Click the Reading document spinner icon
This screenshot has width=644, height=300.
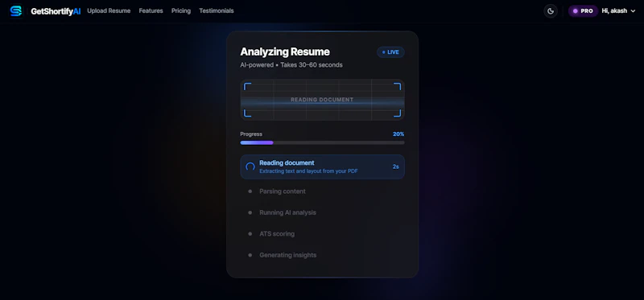250,166
